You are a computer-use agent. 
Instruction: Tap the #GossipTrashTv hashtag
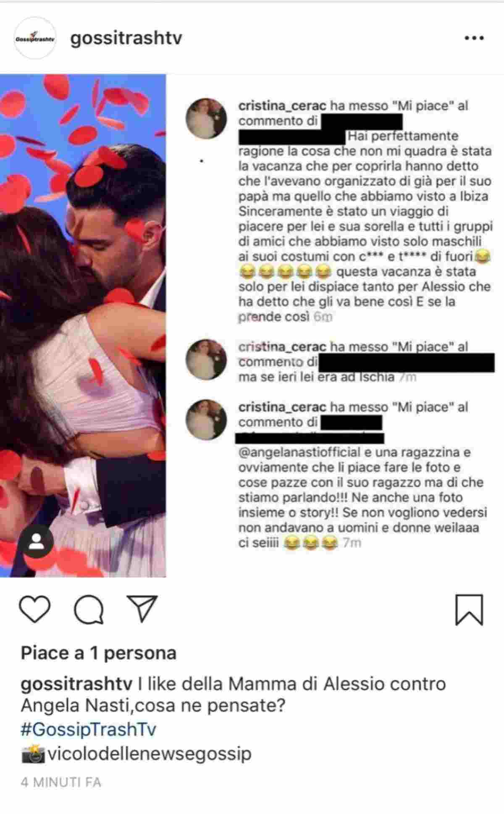coord(88,730)
